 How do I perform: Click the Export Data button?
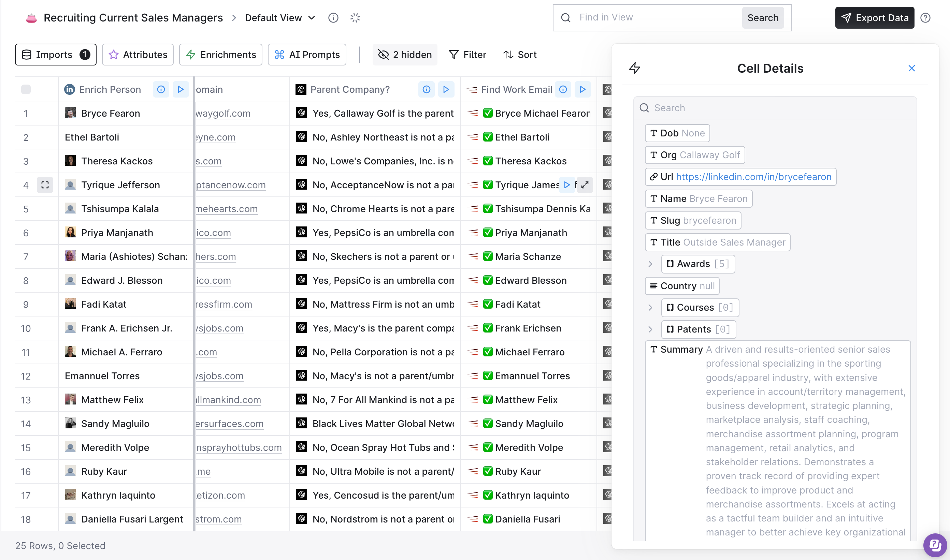875,18
